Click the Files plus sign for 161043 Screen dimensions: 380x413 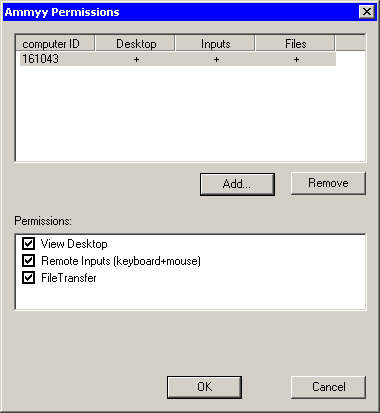click(296, 60)
